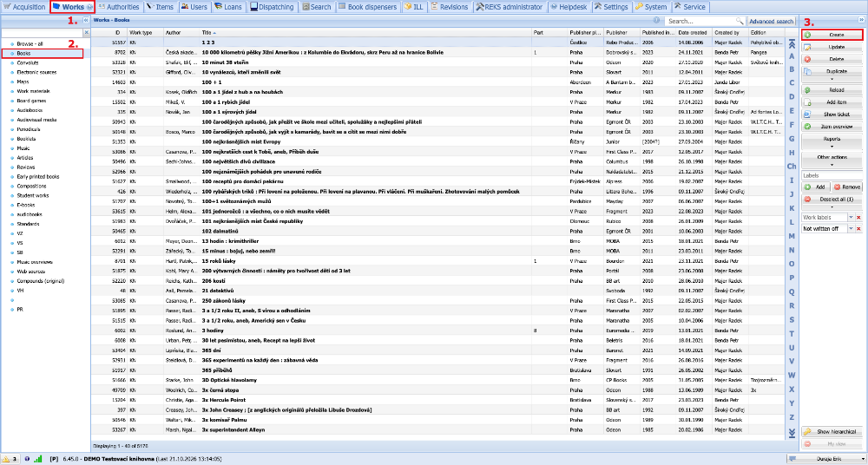The image size is (868, 465).
Task: Select the row 3x Hercule Poirot
Action: (x=437, y=400)
